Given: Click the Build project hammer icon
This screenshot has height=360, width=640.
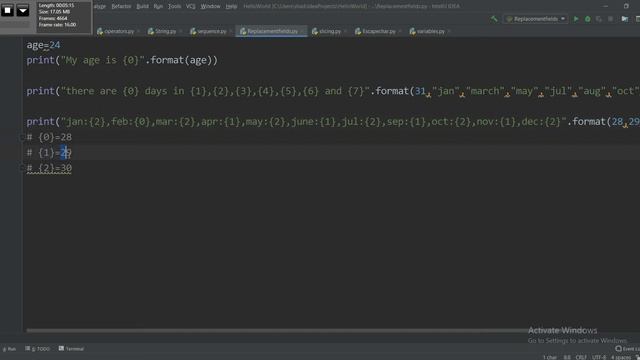Looking at the screenshot, I should click(x=494, y=19).
